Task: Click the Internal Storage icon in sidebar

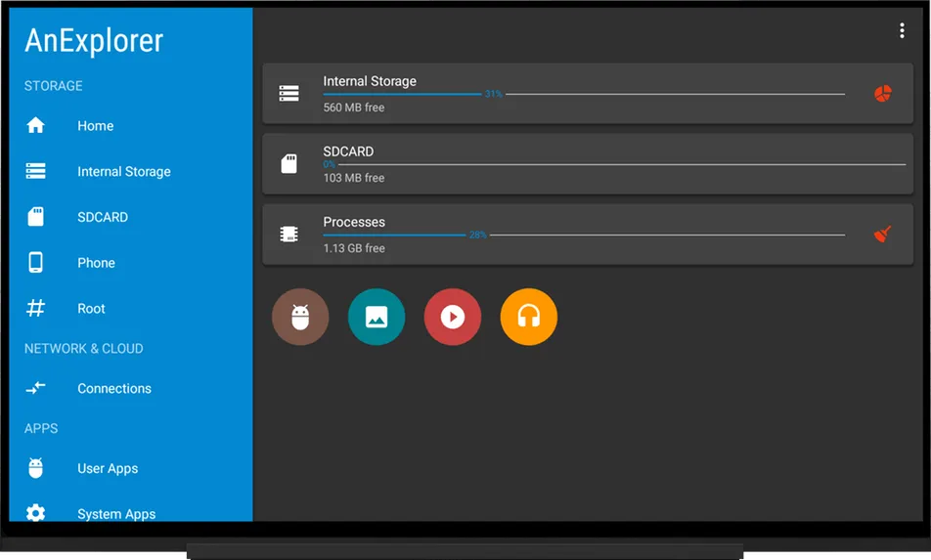Action: [35, 171]
